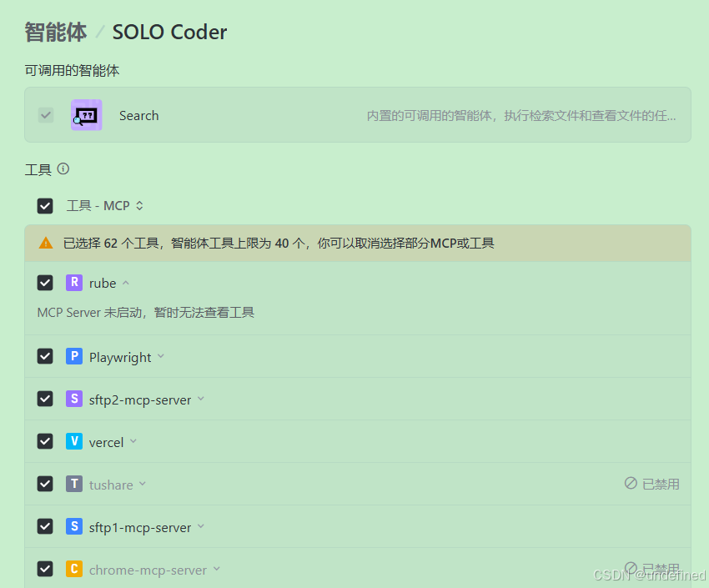
Task: Click the blue P icon for Playwright
Action: point(74,356)
